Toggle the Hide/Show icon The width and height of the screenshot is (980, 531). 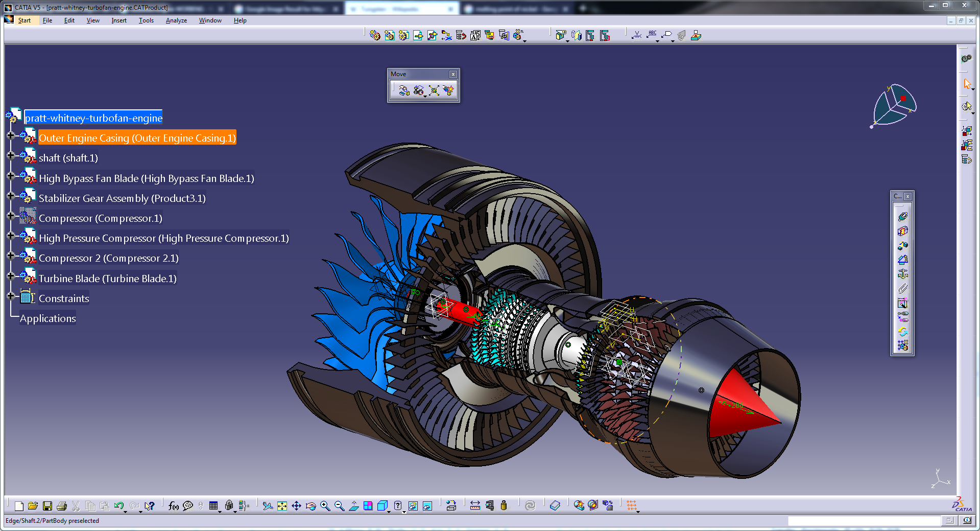click(413, 506)
